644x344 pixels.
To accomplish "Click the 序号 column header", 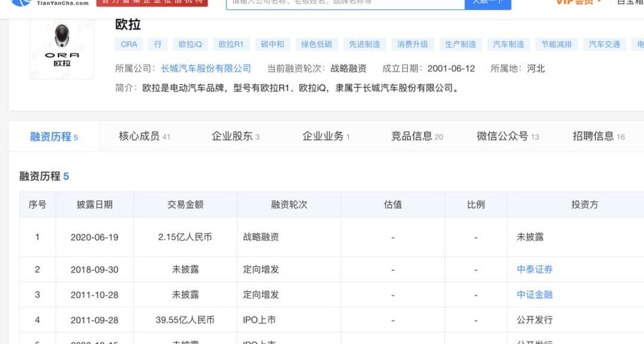I will pyautogui.click(x=38, y=204).
